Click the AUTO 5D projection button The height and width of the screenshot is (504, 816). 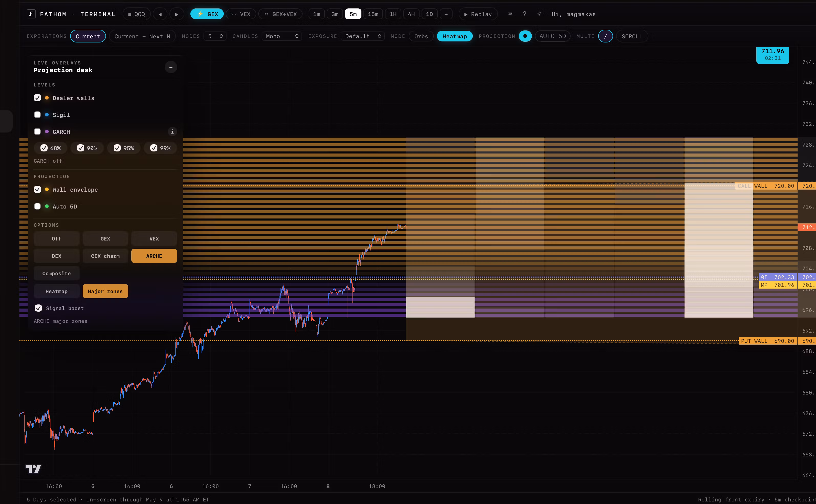pyautogui.click(x=553, y=36)
